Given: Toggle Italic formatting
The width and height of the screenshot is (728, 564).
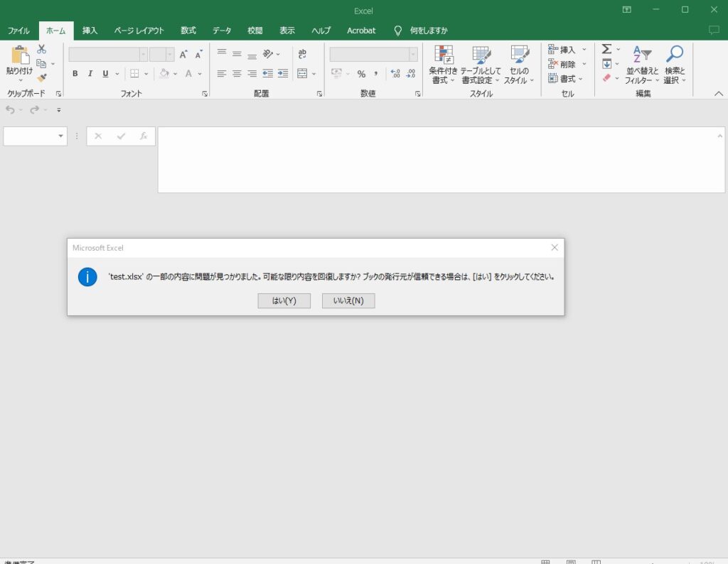Looking at the screenshot, I should 90,73.
